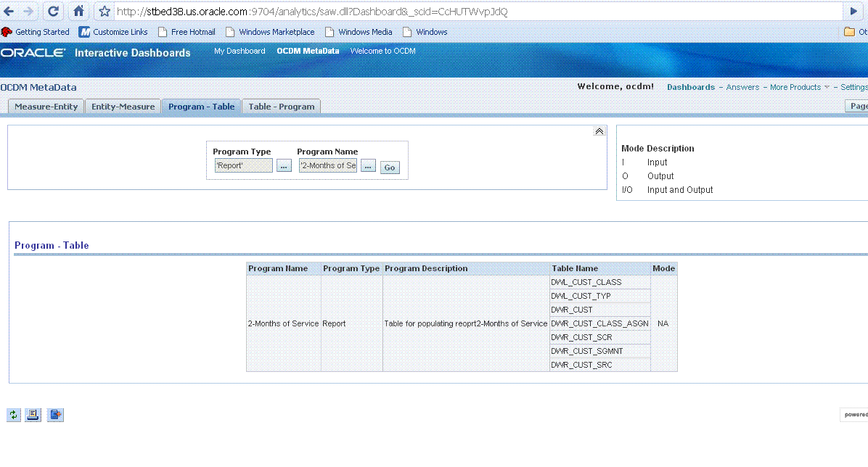Click the Program Type column header
This screenshot has width=868, height=467.
pyautogui.click(x=351, y=268)
